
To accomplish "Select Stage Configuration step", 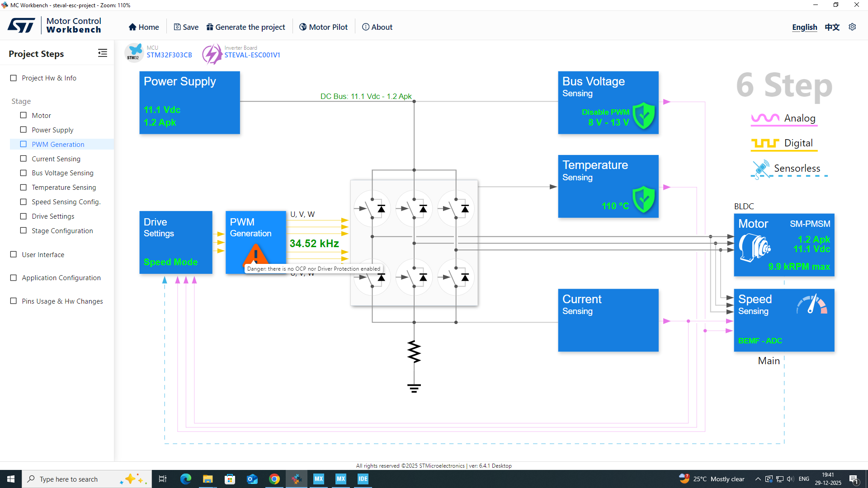I will 62,230.
